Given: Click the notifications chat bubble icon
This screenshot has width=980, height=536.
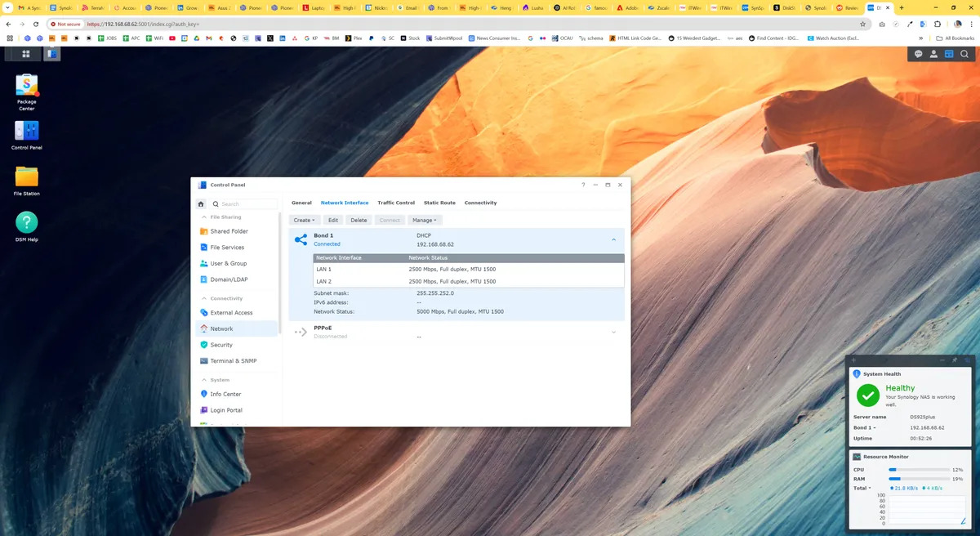Looking at the screenshot, I should 919,54.
